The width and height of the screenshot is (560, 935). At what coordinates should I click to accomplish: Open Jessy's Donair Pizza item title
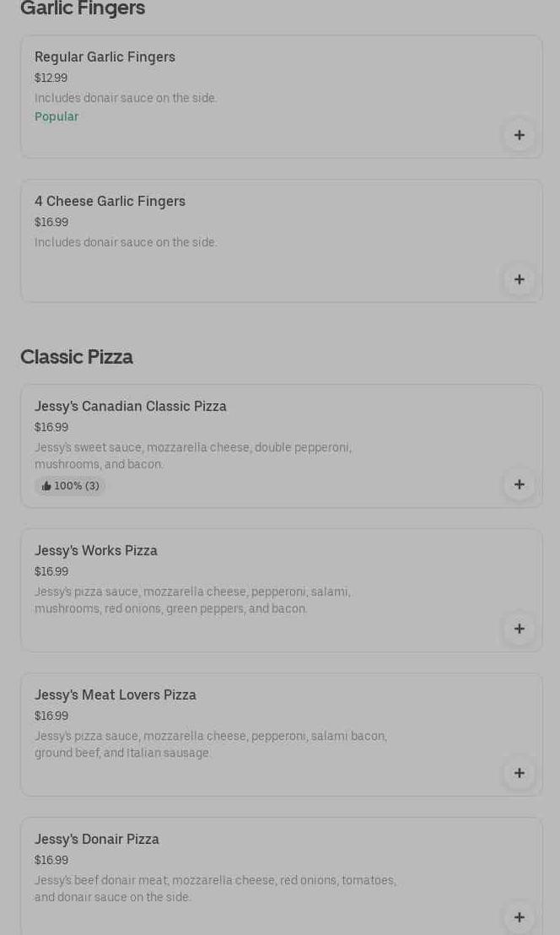tap(97, 839)
